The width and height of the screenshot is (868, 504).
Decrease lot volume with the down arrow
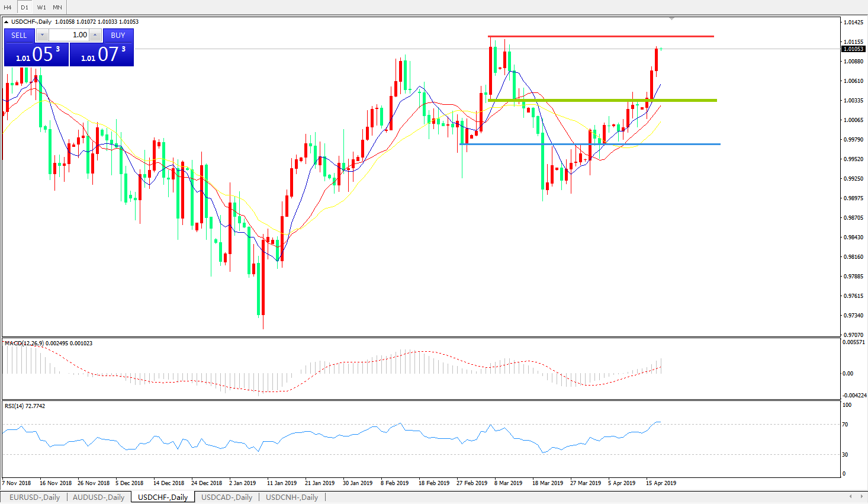[42, 35]
